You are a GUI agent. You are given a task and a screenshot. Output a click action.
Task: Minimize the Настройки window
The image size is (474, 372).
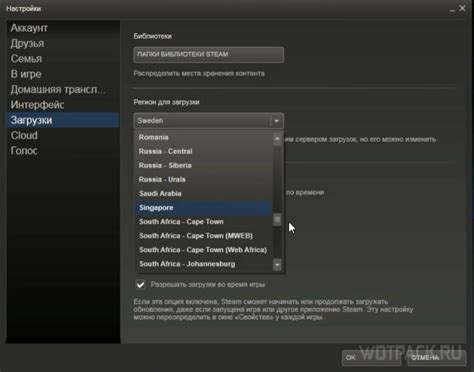point(452,9)
